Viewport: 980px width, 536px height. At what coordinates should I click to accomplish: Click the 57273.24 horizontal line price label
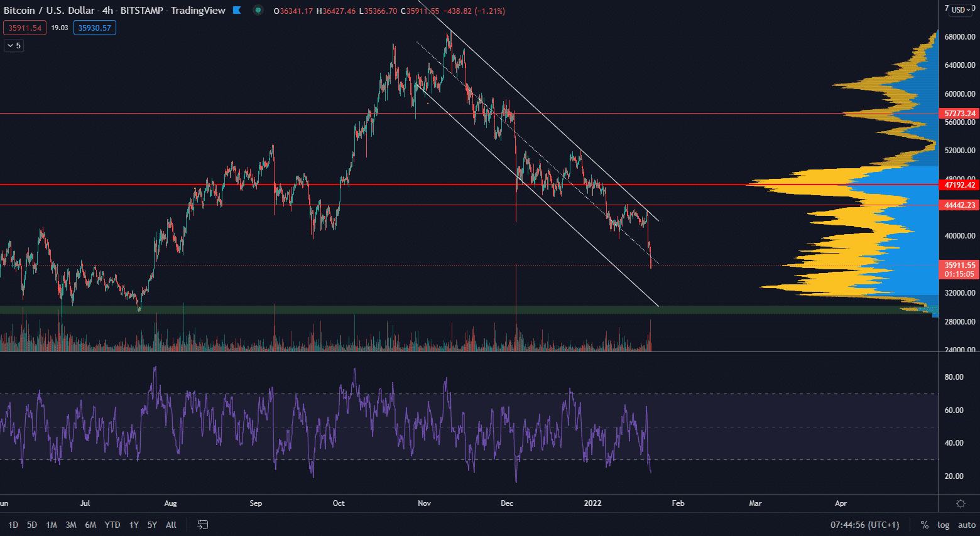(959, 114)
